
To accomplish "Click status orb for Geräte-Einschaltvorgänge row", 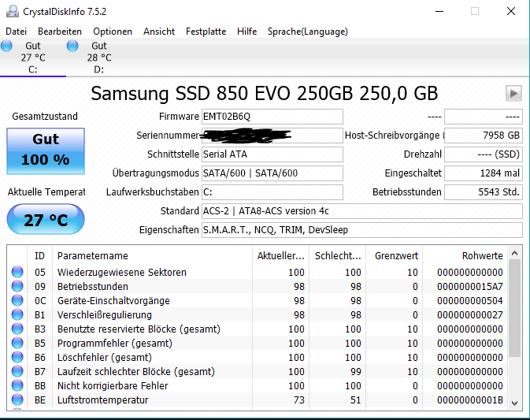I will (17, 300).
